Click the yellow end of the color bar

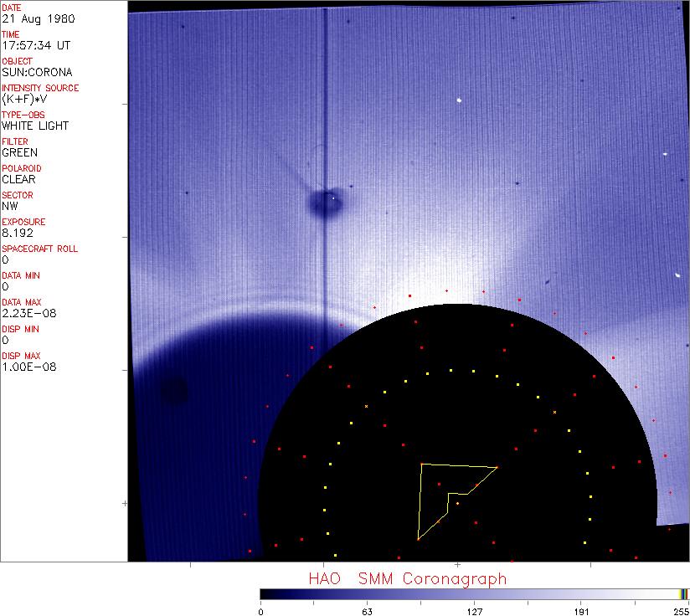click(684, 593)
